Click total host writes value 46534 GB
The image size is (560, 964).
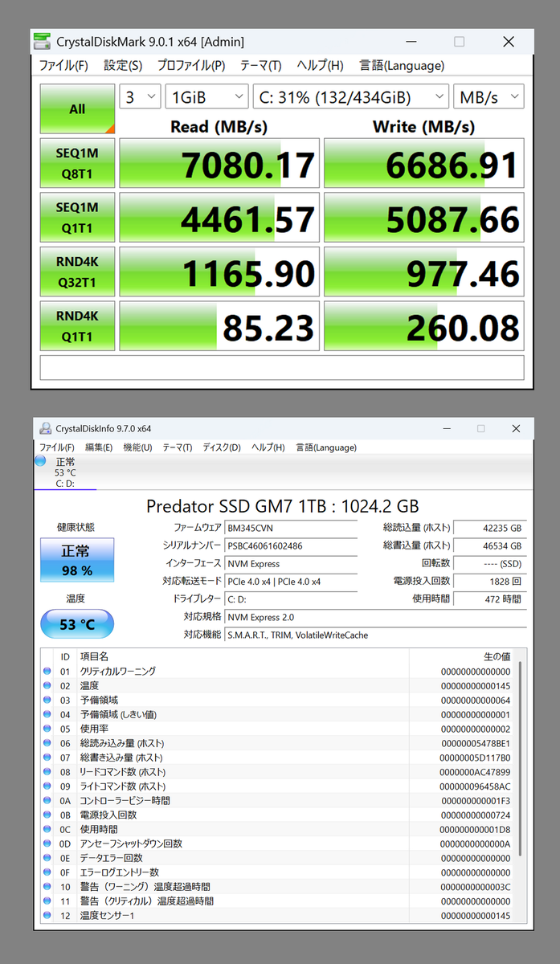click(x=490, y=545)
